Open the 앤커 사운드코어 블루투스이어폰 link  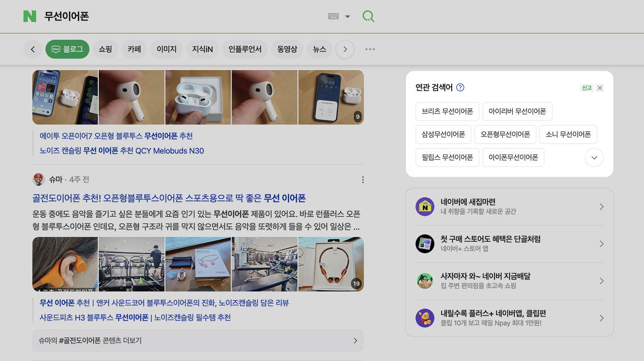(164, 303)
